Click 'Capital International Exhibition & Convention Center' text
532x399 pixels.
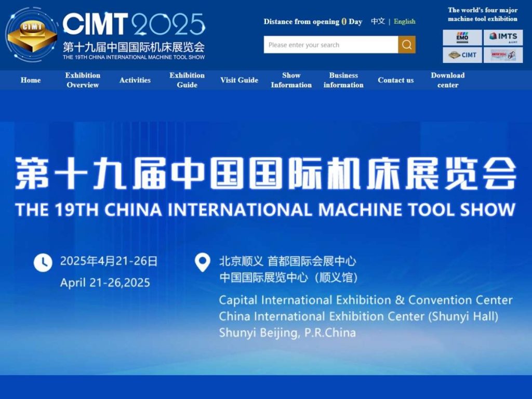pos(366,300)
